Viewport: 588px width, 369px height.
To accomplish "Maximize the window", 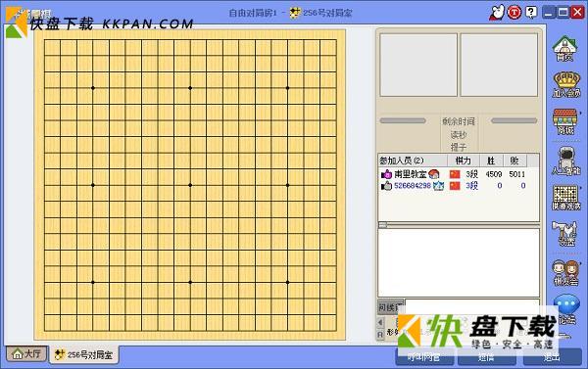I will tap(563, 13).
